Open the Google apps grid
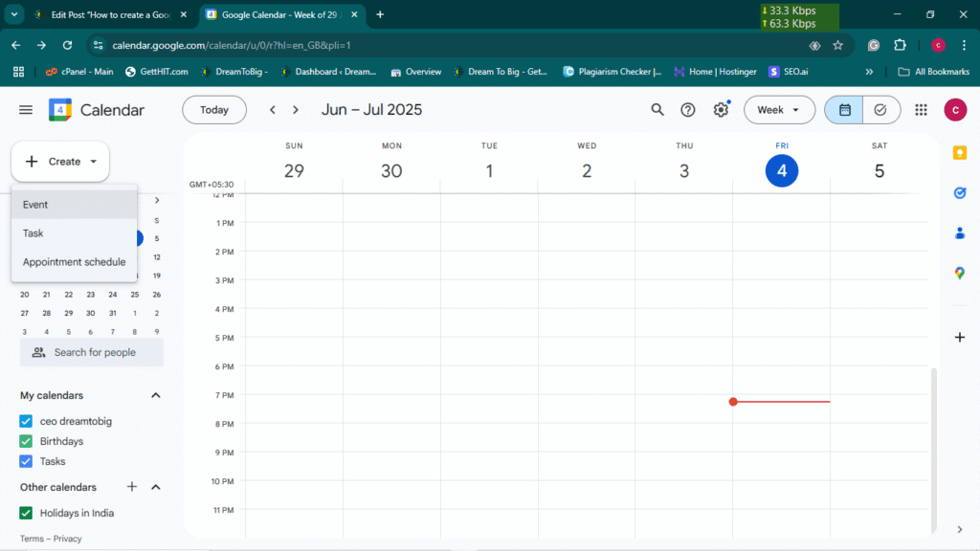Image resolution: width=980 pixels, height=551 pixels. 921,110
